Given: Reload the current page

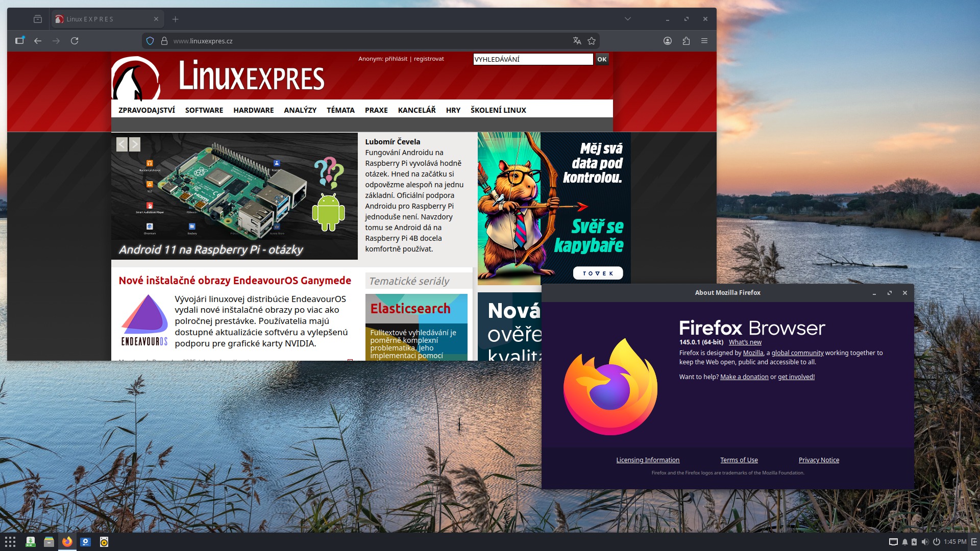Looking at the screenshot, I should pos(75,41).
